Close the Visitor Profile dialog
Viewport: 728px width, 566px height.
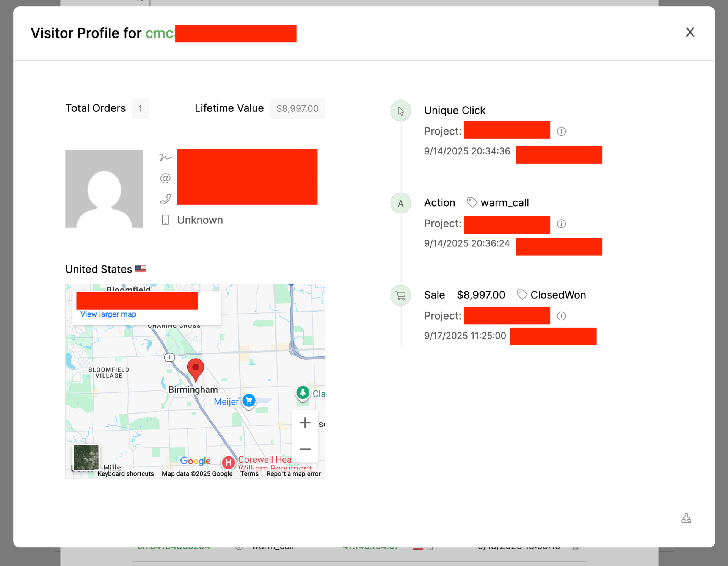690,32
